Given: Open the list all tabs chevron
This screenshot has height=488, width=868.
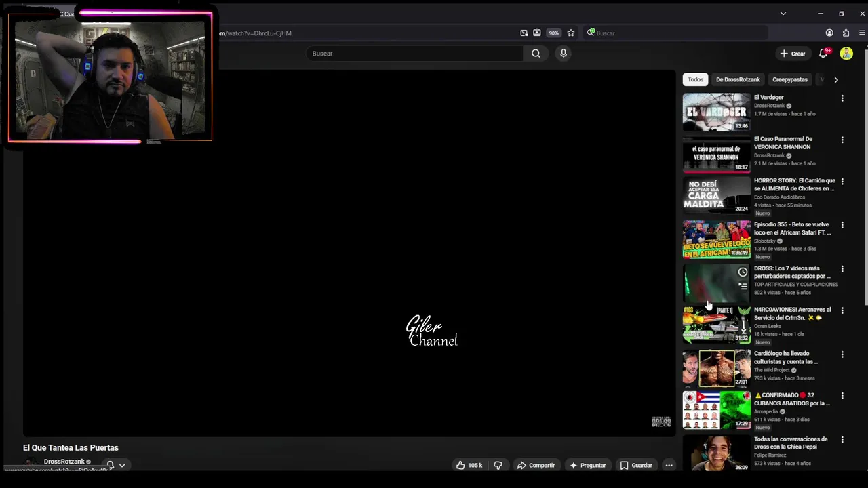Looking at the screenshot, I should click(x=783, y=14).
